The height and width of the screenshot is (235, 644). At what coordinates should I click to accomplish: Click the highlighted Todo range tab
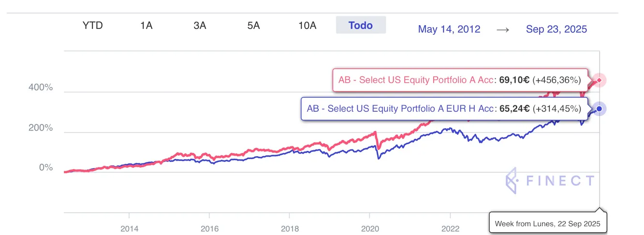[x=361, y=25]
